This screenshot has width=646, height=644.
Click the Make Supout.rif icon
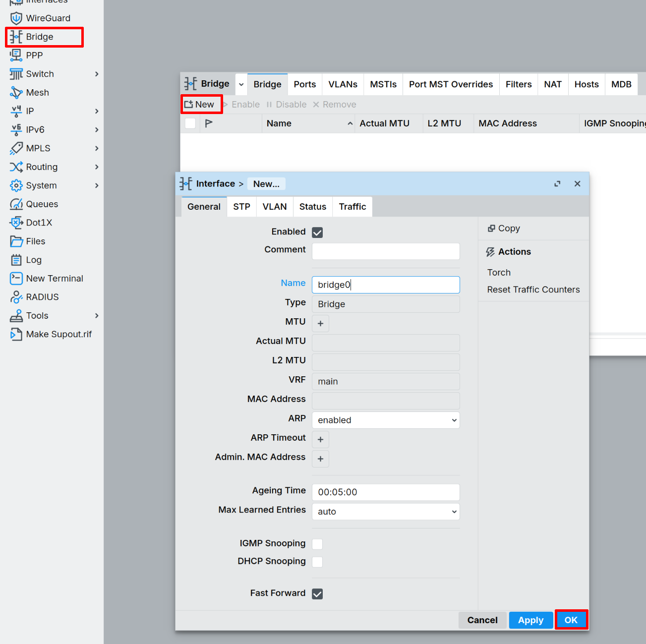pyautogui.click(x=16, y=334)
